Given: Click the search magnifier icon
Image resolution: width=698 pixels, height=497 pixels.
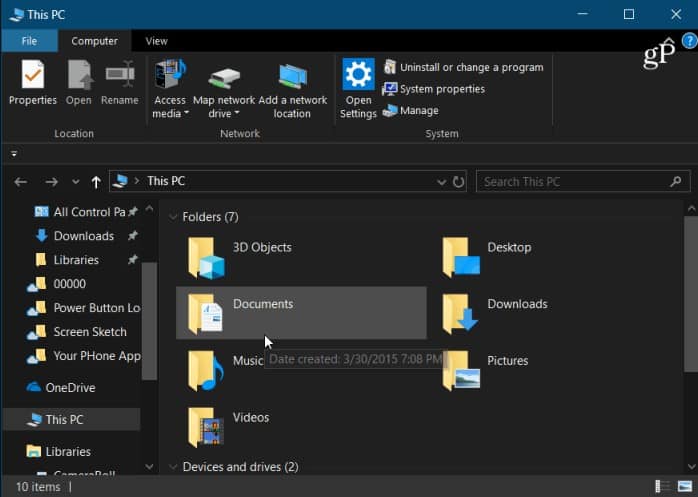Looking at the screenshot, I should click(x=676, y=181).
